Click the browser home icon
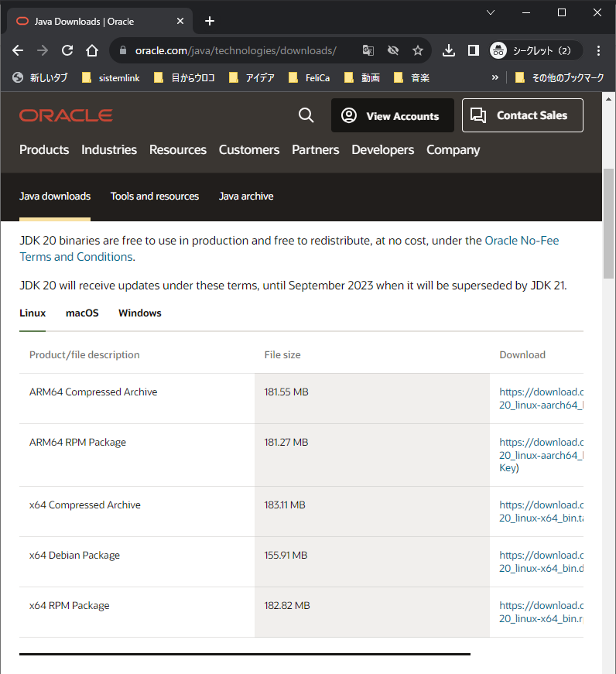The width and height of the screenshot is (616, 674). [91, 50]
